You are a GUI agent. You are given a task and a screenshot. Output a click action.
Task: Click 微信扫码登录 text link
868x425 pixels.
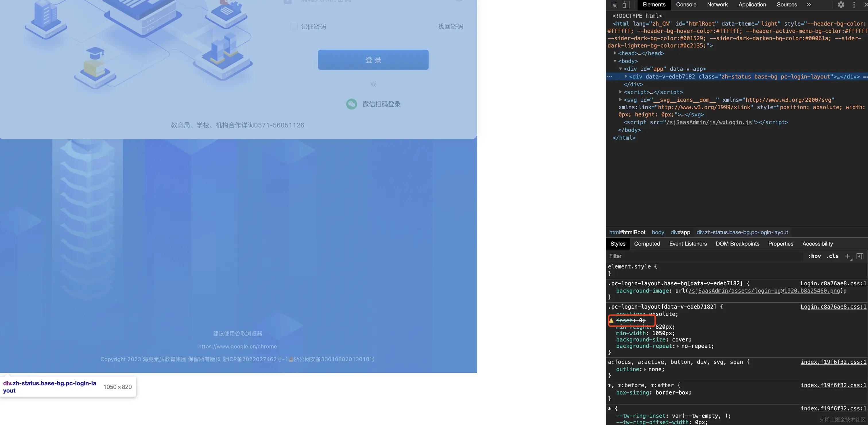[381, 104]
